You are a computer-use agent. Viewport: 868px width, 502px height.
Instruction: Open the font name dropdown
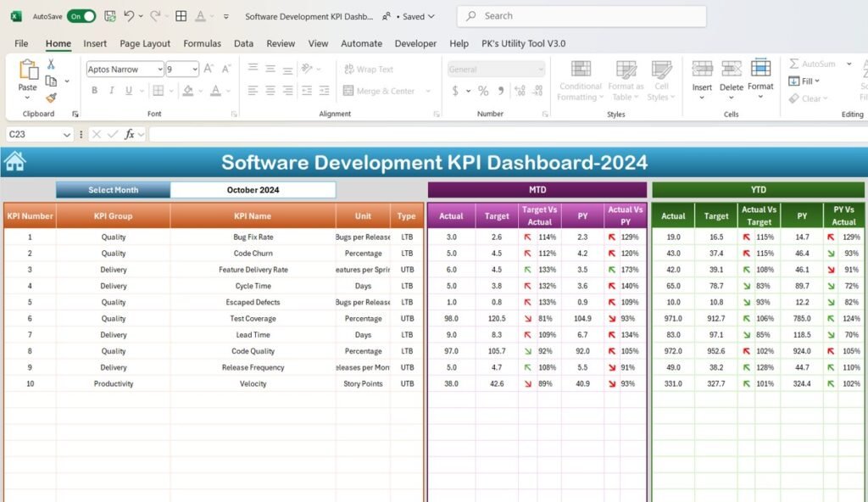click(159, 70)
